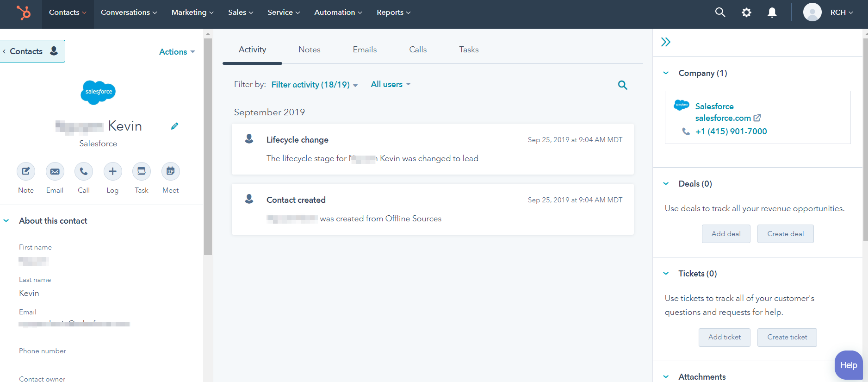Open the Conversations menu
The height and width of the screenshot is (382, 868).
(129, 13)
